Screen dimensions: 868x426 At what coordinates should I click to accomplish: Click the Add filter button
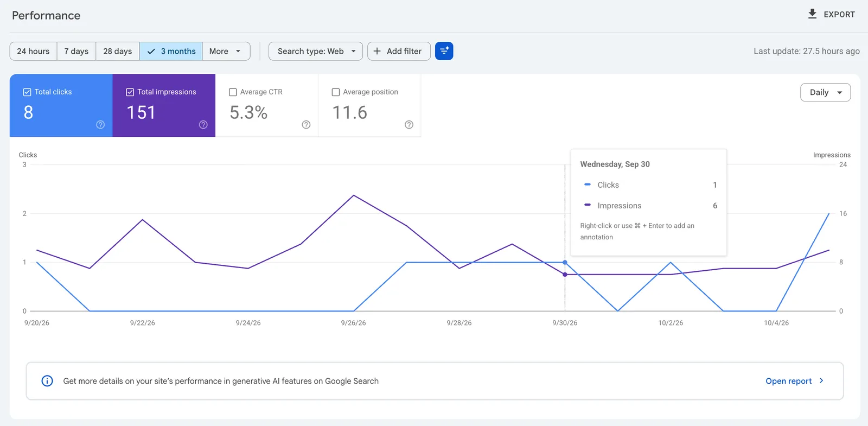click(399, 51)
